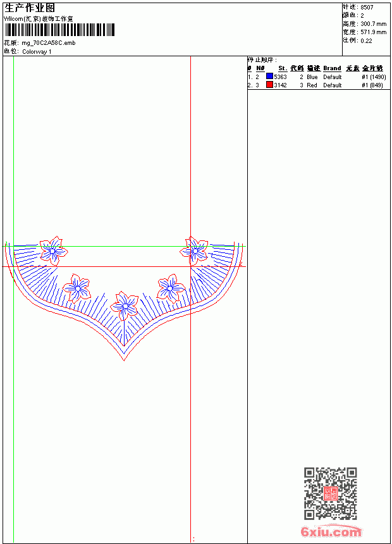This screenshot has width=392, height=544.
Task: Click the St. column header
Action: pos(283,68)
